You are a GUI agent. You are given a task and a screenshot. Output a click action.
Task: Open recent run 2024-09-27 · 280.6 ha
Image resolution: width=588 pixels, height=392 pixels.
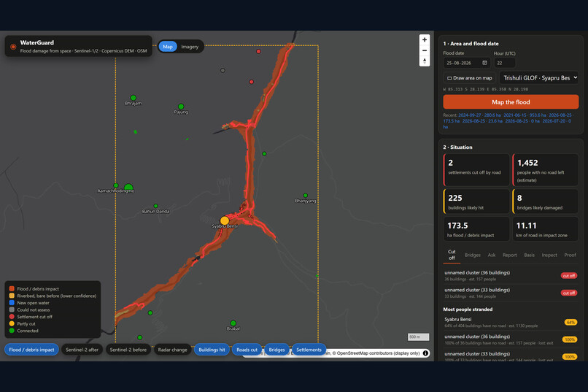tap(479, 115)
